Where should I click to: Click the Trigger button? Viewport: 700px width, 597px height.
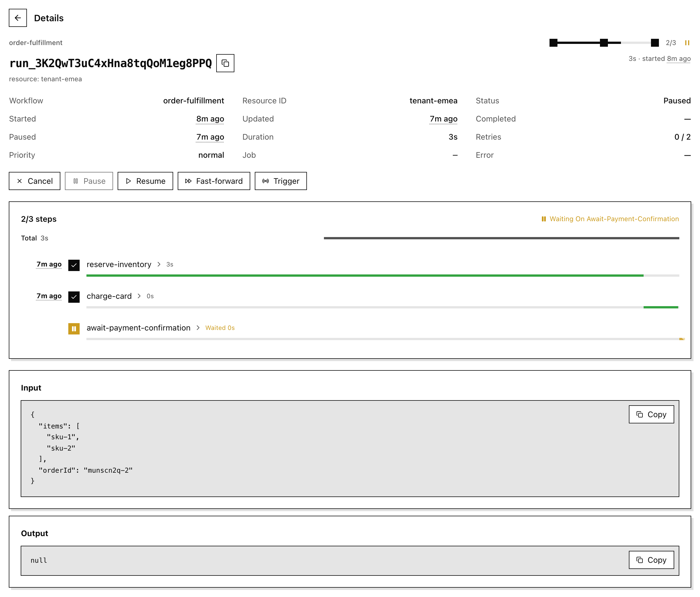281,181
